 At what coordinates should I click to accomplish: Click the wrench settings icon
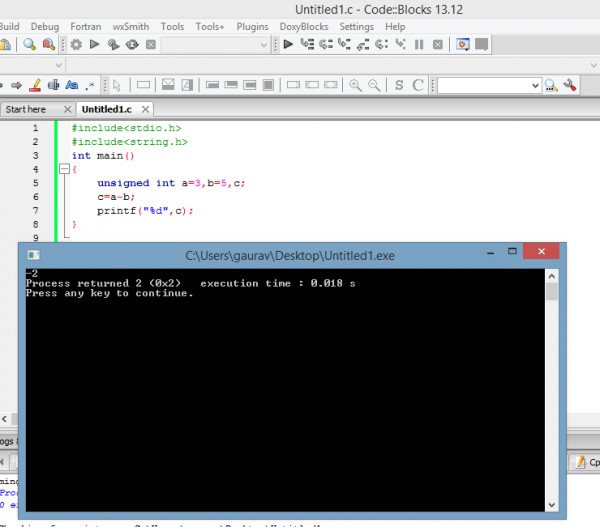[x=570, y=86]
